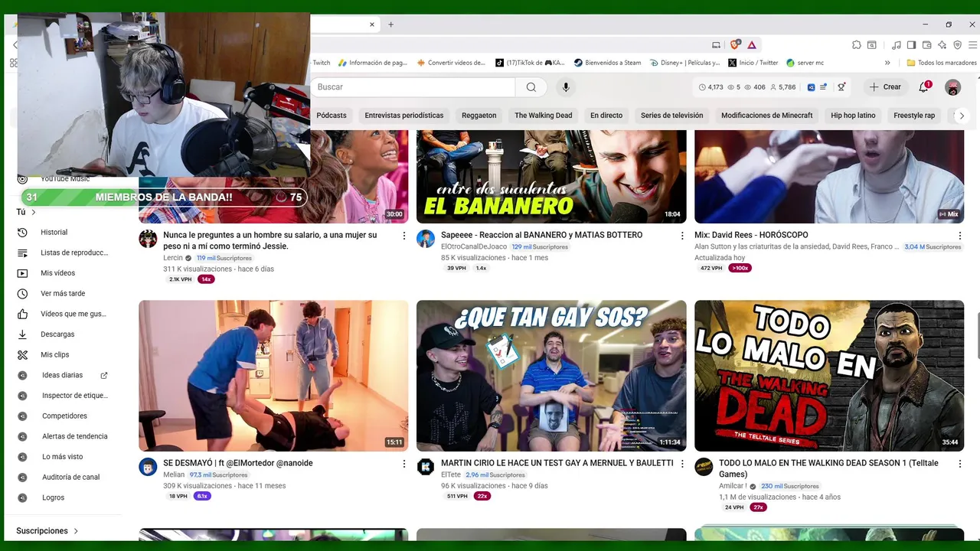Open the Brave Wallet icon
Viewport: 980px width, 551px height.
[927, 45]
